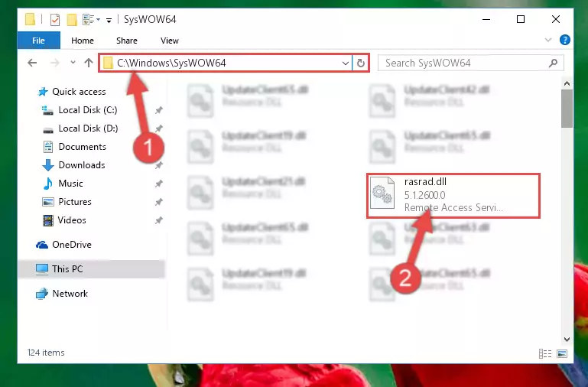Maximize the SysWOW64 window
Viewport: 588px width, 387px height.
521,19
